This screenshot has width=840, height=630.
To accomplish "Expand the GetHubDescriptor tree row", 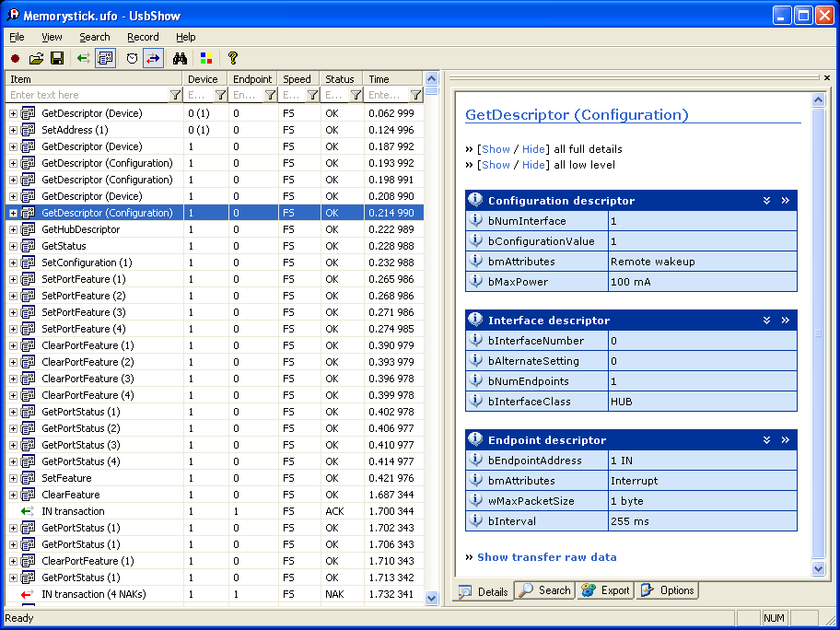I will (x=13, y=229).
